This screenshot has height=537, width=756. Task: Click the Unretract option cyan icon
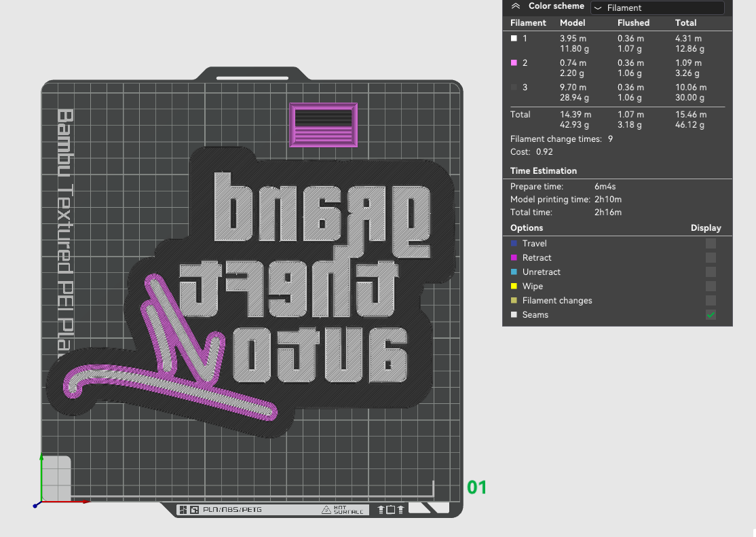514,272
